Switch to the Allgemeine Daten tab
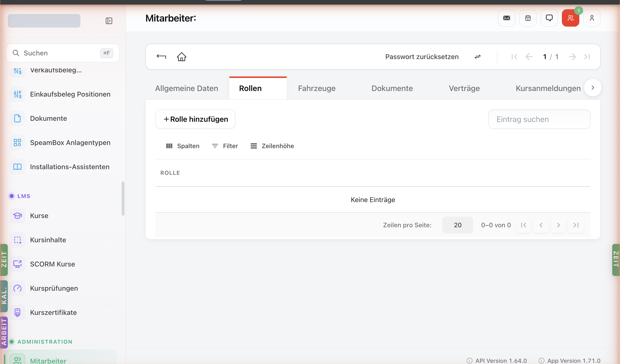 tap(186, 88)
